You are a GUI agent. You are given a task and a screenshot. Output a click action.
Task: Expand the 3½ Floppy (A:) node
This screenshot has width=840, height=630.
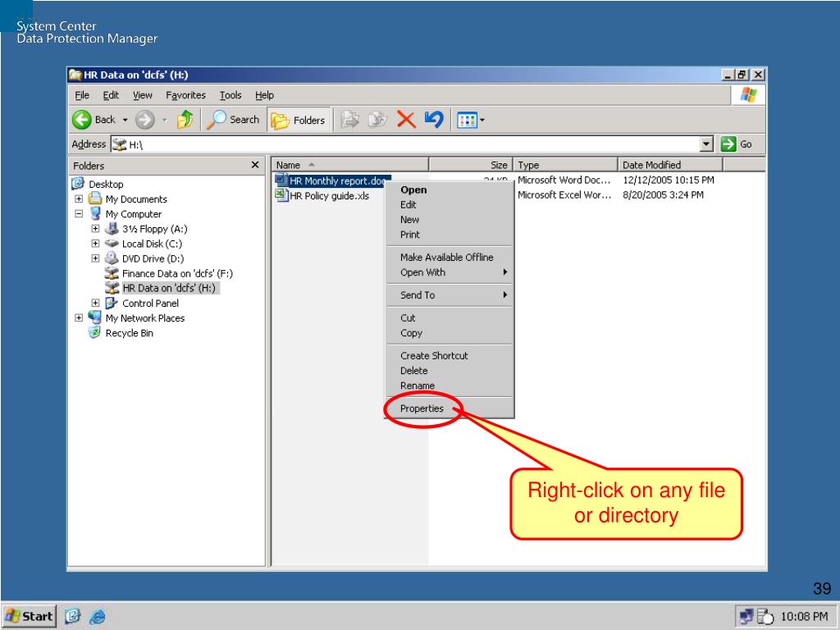click(95, 229)
